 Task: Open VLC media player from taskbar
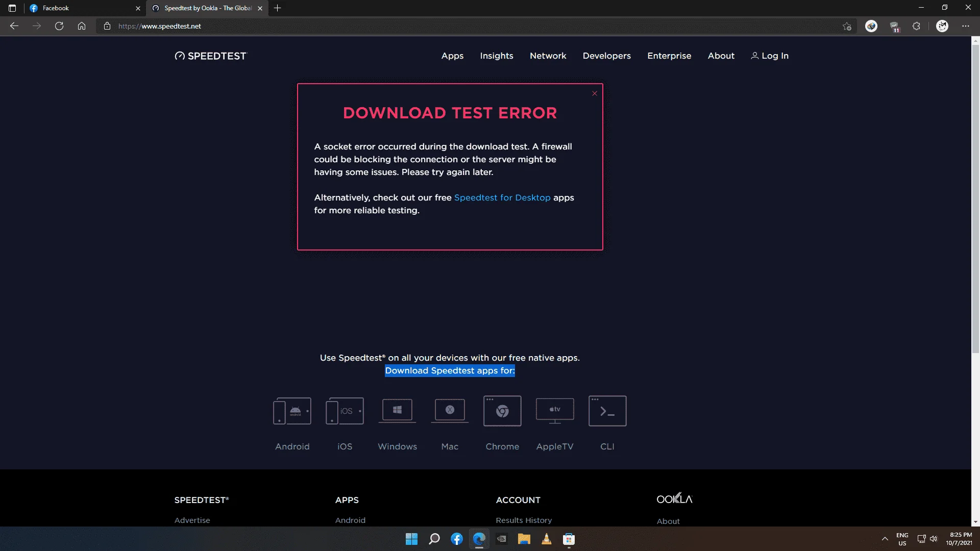pyautogui.click(x=547, y=539)
